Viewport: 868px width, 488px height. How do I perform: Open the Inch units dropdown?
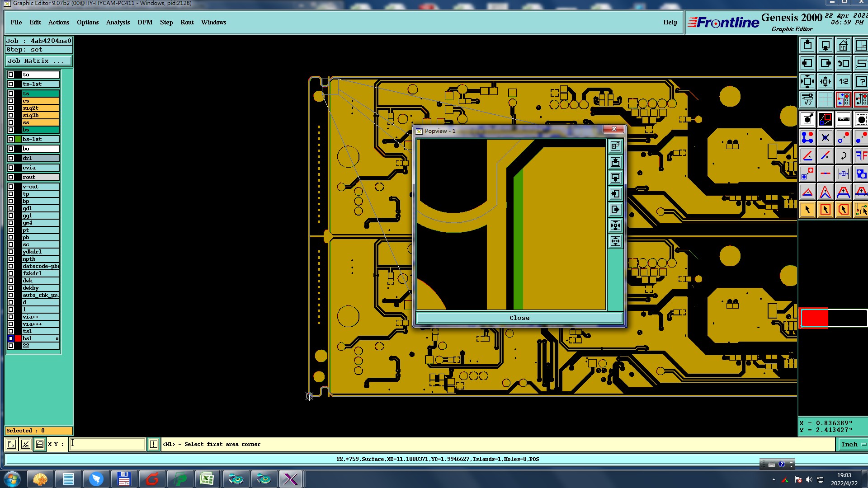tap(853, 445)
